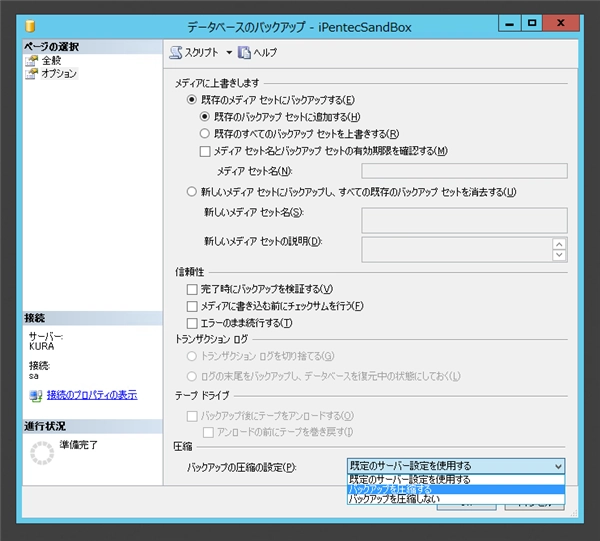Enable メディア セット名と有効期限を確認する checkbox

(x=205, y=152)
